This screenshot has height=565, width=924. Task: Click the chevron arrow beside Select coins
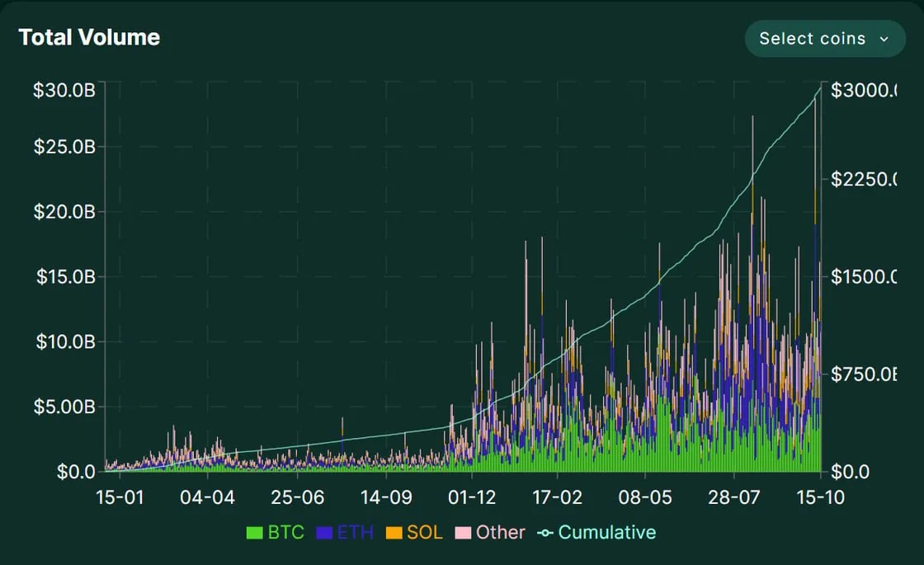click(x=884, y=39)
